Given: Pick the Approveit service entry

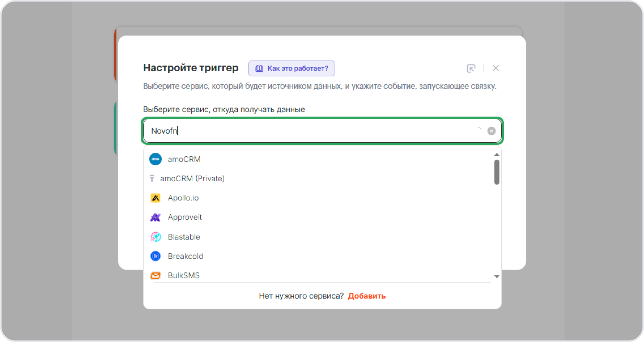Looking at the screenshot, I should [185, 217].
